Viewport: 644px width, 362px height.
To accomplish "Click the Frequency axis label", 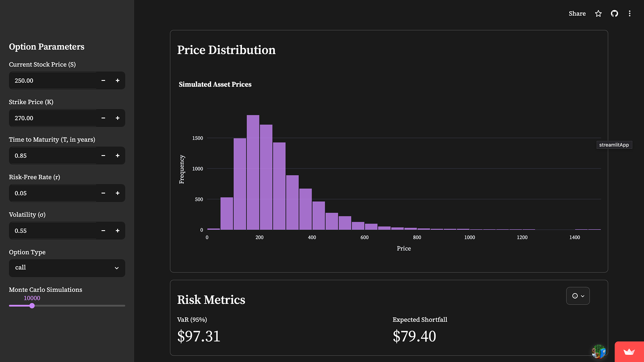I will [182, 169].
